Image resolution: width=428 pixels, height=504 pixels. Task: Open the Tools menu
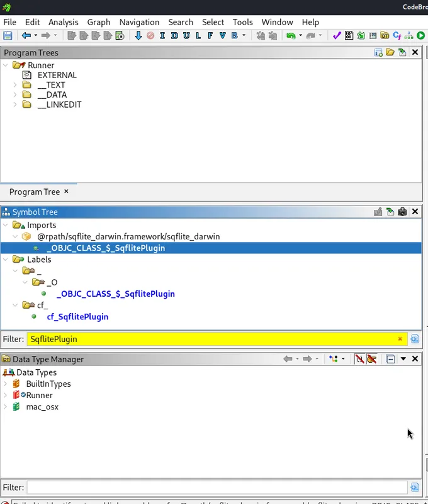pyautogui.click(x=243, y=22)
